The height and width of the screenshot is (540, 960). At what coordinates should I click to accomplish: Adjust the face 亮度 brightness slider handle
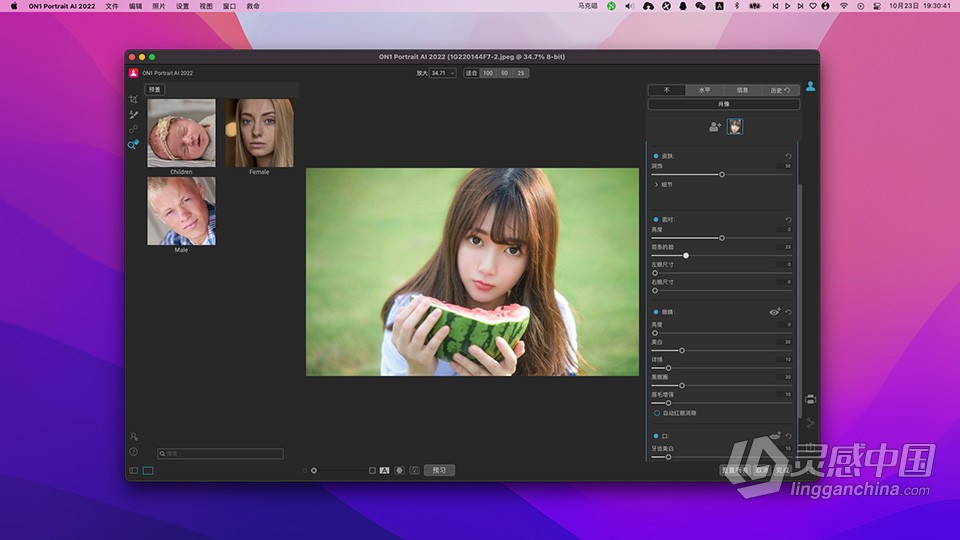click(x=722, y=238)
